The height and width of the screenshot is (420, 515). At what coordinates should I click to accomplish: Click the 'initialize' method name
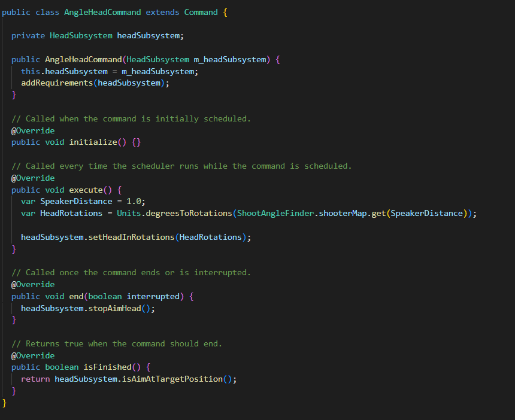(x=93, y=142)
